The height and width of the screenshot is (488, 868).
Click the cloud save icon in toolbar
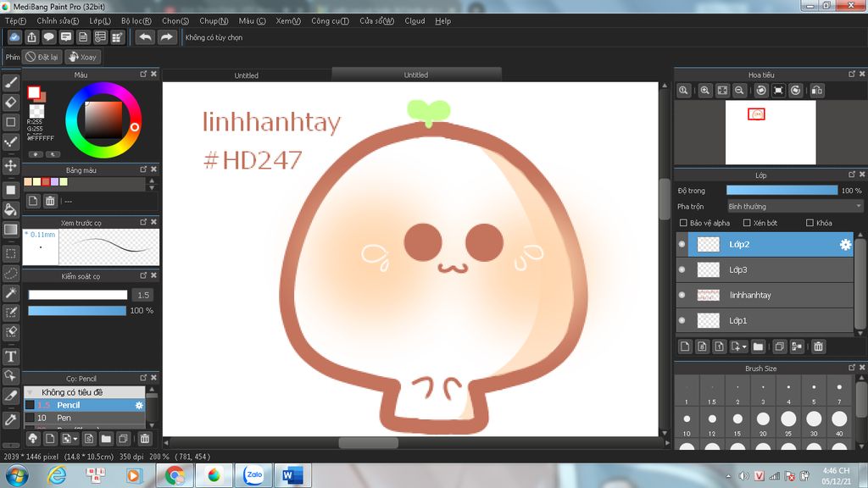click(x=14, y=37)
